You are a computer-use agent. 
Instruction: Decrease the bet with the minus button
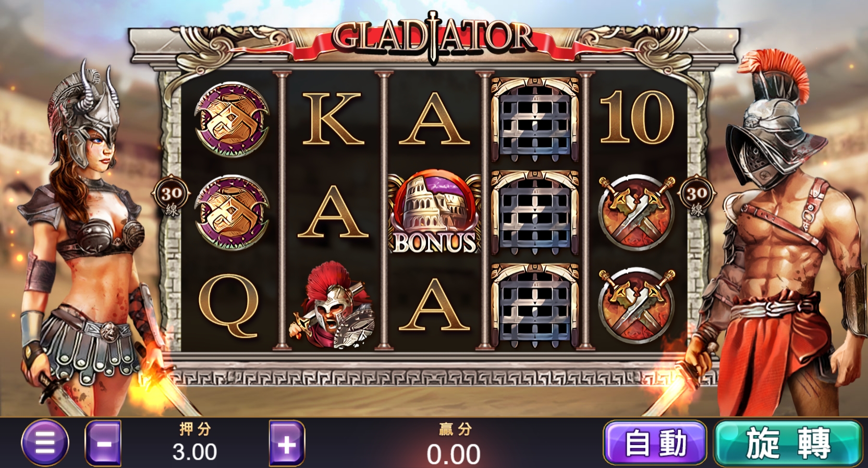(103, 443)
